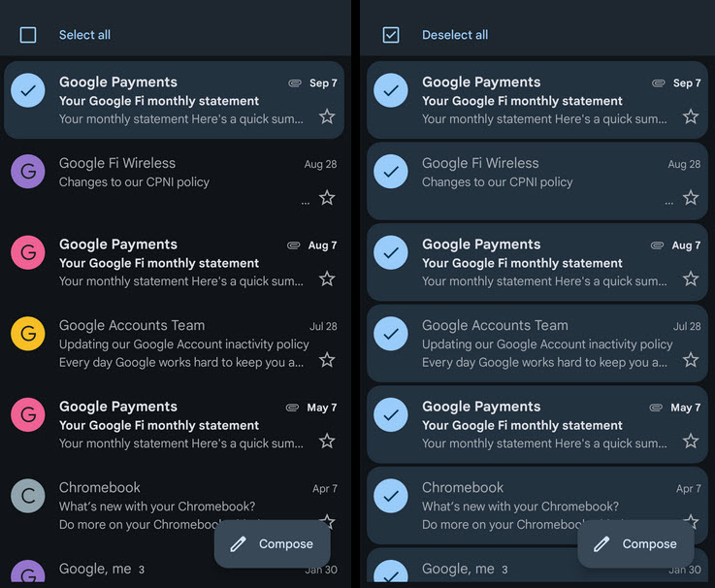Open 'Changes to our CPNI policy' in Deselect all panel
Image resolution: width=715 pixels, height=588 pixels.
pyautogui.click(x=497, y=182)
